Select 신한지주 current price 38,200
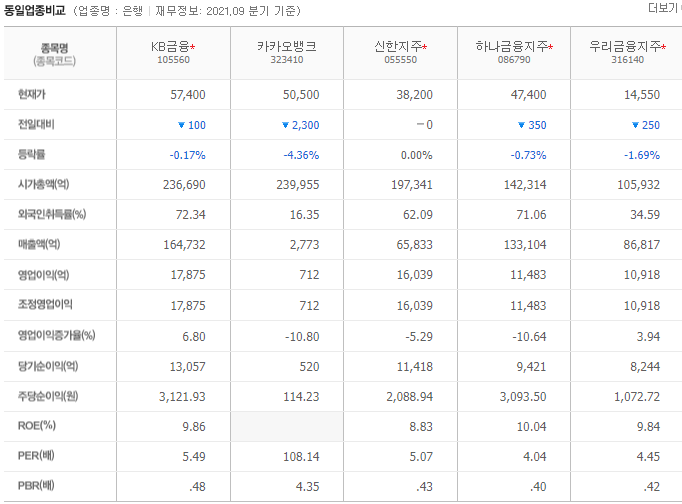The image size is (682, 504). click(x=415, y=95)
